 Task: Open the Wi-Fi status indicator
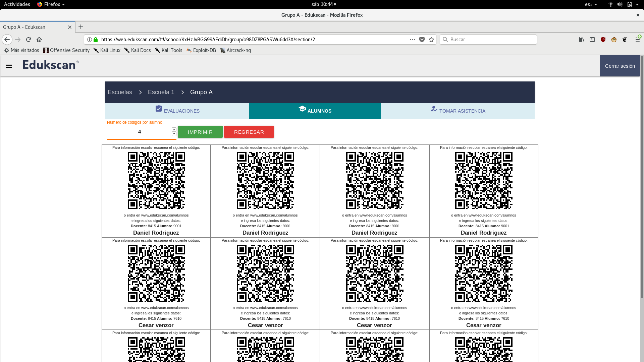(x=610, y=4)
